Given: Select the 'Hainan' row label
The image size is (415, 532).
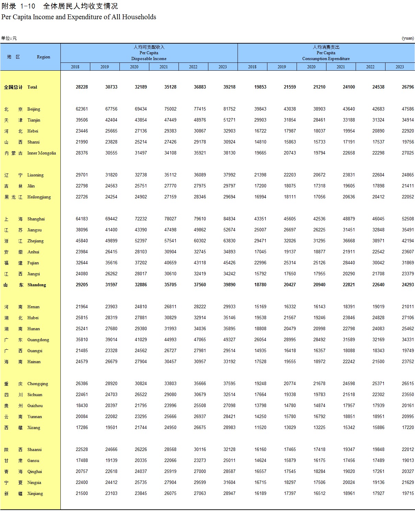Looking at the screenshot, I should 34,362.
